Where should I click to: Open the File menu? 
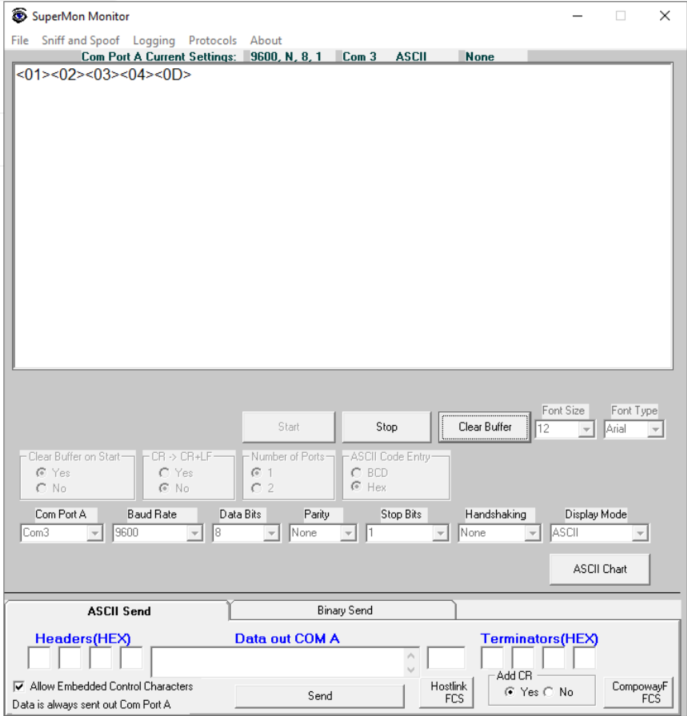(20, 40)
